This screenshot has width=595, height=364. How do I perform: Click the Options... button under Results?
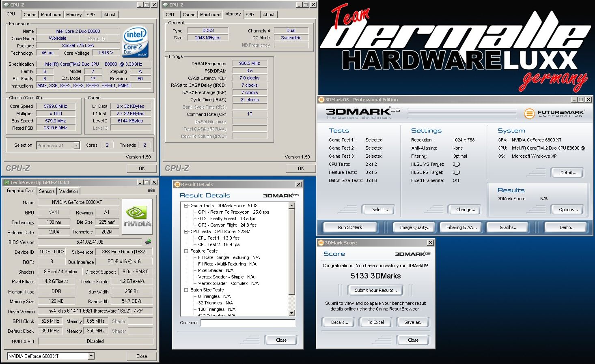point(568,210)
